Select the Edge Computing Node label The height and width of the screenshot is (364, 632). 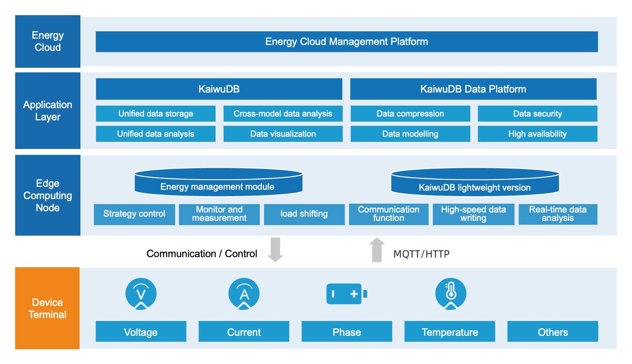coord(48,195)
